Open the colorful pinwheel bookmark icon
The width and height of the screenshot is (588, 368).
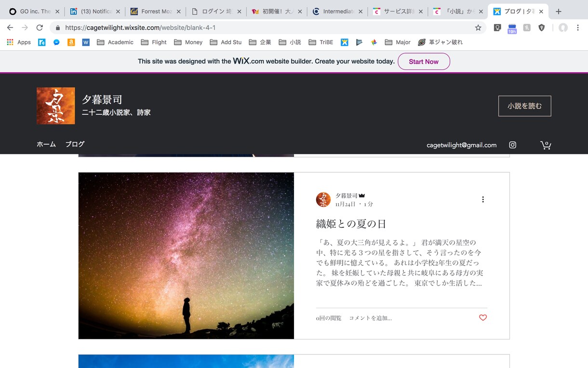pyautogui.click(x=374, y=42)
